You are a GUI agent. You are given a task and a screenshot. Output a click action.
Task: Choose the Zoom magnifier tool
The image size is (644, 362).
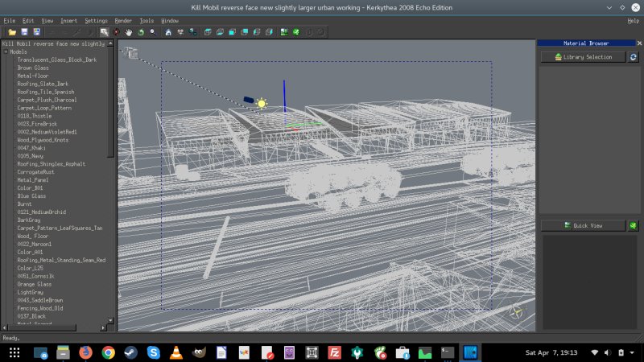coord(152,32)
